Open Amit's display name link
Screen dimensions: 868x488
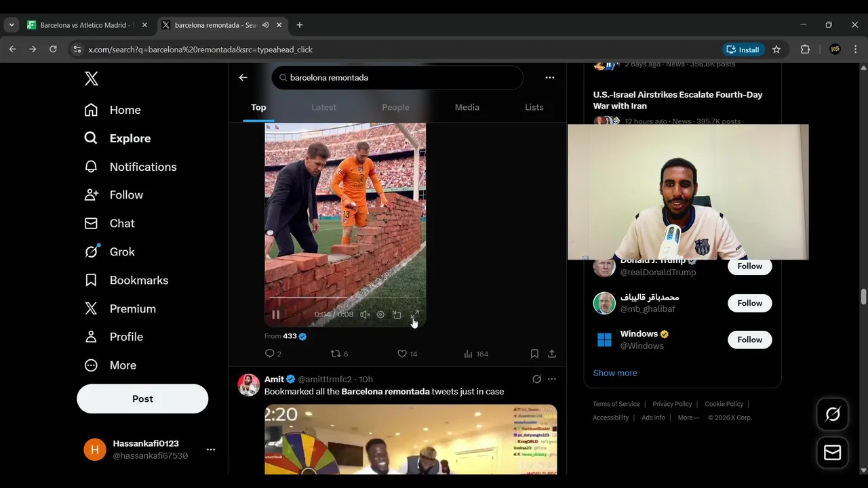pyautogui.click(x=274, y=379)
